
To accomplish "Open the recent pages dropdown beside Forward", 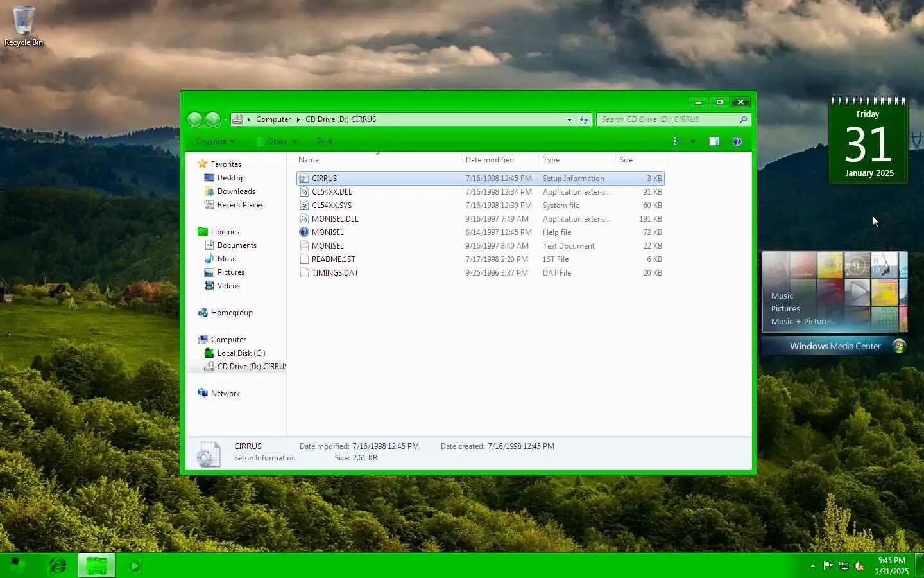I will pos(225,119).
